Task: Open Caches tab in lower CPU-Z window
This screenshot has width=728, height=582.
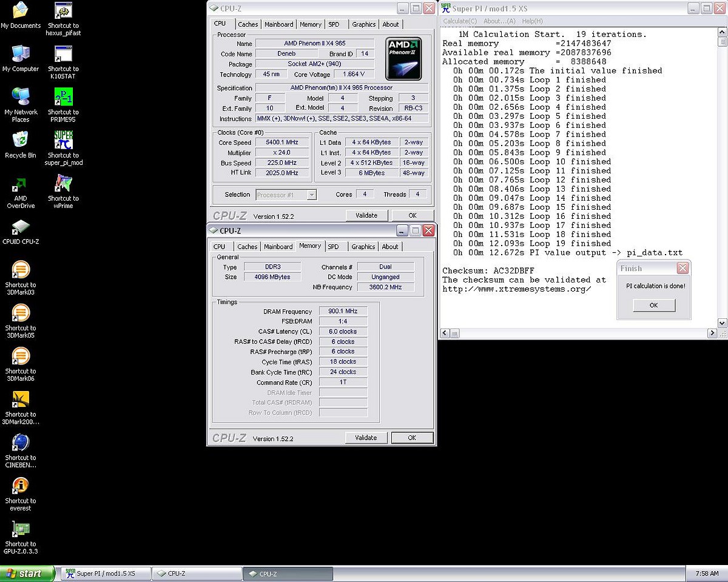Action: coord(248,247)
